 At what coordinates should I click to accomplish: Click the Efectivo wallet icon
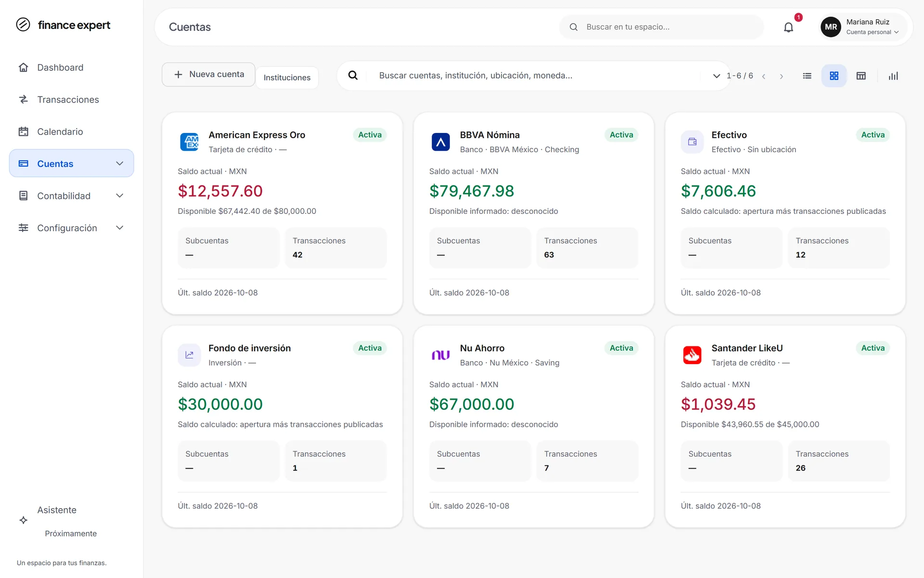click(692, 142)
